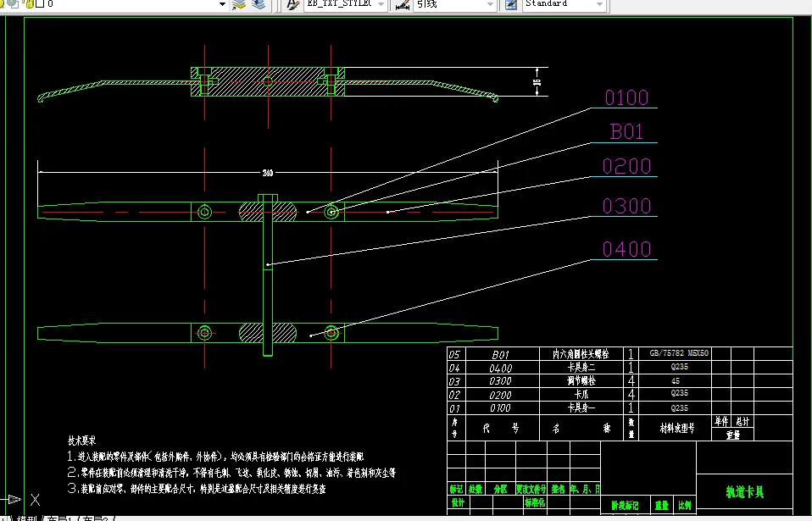Select the magenta 0100 leader label
Image resolution: width=812 pixels, height=521 pixels.
point(626,97)
